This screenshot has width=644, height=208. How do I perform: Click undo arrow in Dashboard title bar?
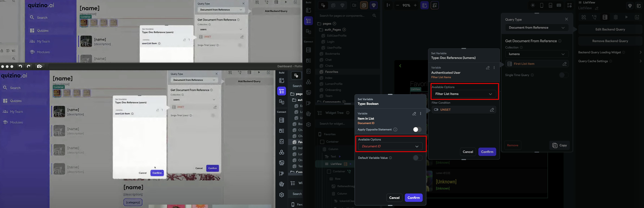20,66
